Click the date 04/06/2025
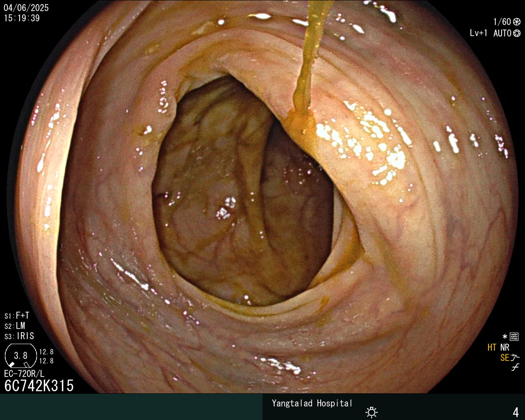 pos(26,8)
